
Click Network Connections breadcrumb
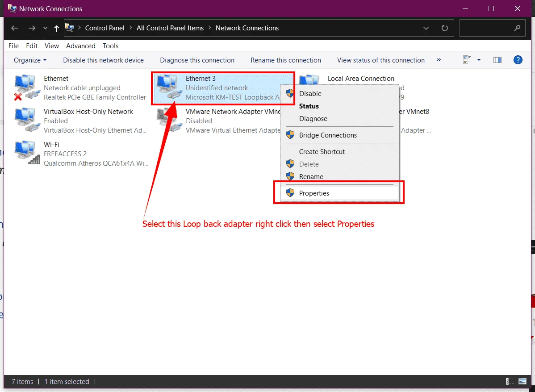point(247,28)
